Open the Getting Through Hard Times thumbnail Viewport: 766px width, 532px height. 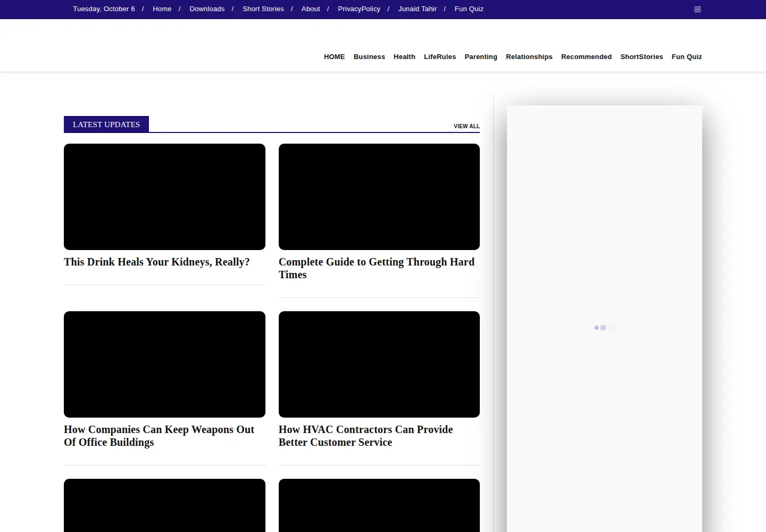379,197
